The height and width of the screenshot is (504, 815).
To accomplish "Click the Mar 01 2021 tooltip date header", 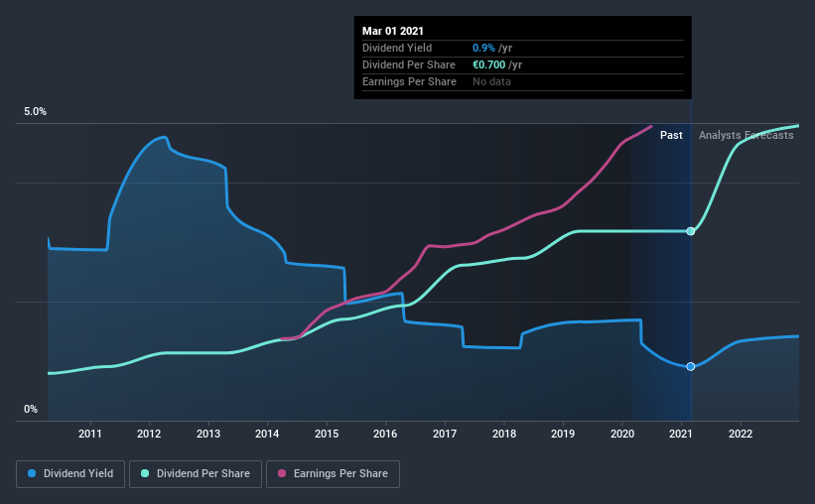I will point(393,31).
